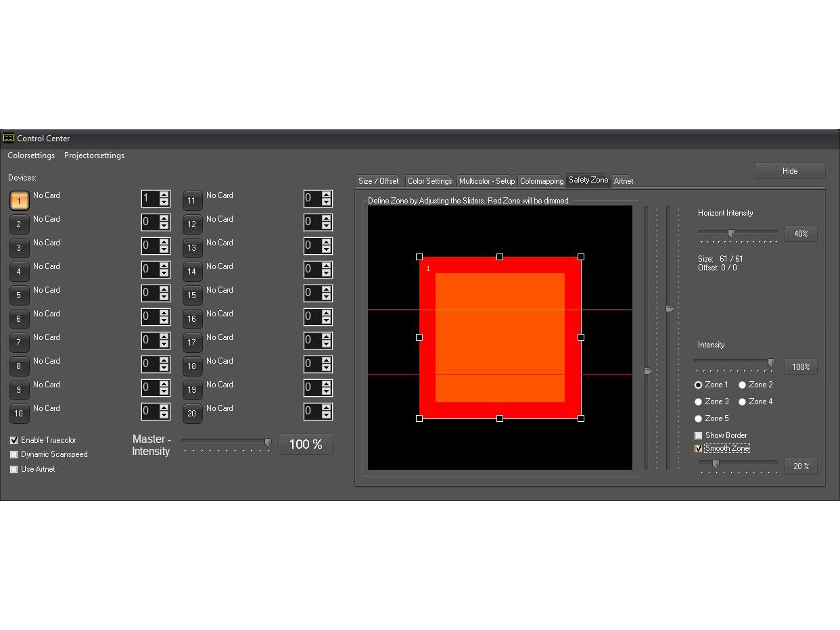Click the "Size: 61 / 61" readout text
The height and width of the screenshot is (630, 840).
[721, 259]
